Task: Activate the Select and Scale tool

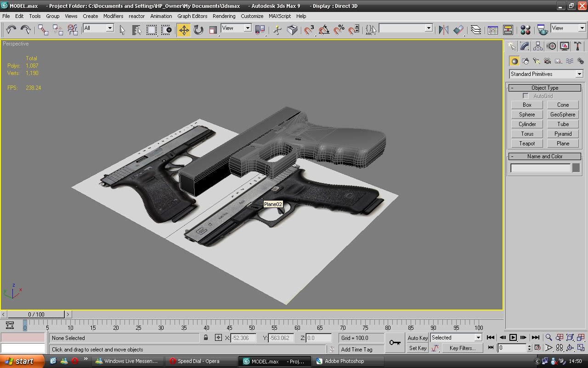Action: tap(213, 29)
